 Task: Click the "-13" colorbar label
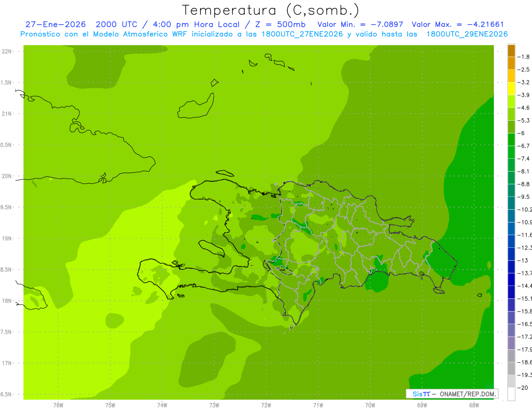524,260
